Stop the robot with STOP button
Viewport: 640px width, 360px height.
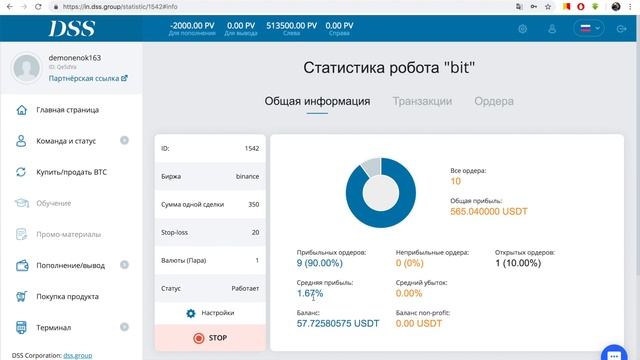210,338
